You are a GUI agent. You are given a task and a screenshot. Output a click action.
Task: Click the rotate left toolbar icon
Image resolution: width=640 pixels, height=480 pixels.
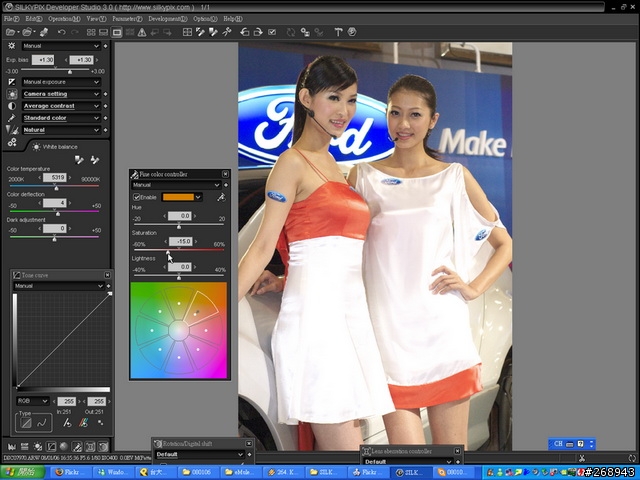tap(244, 32)
